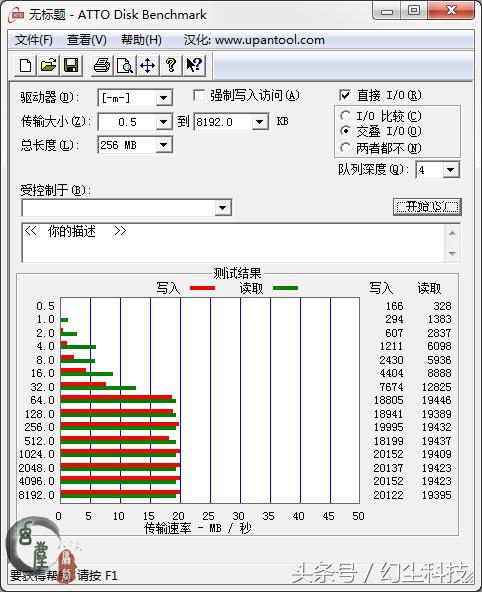
Task: Open the 查看(V) menu
Action: [86, 40]
